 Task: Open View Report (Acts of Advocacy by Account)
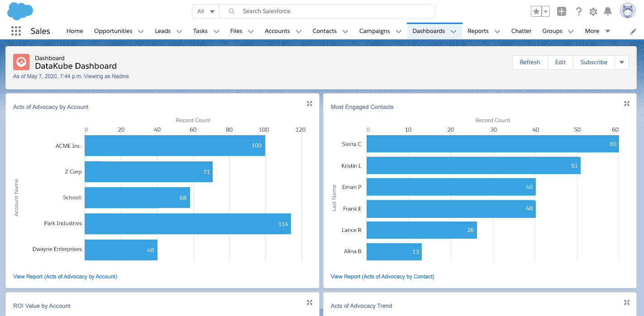click(65, 276)
